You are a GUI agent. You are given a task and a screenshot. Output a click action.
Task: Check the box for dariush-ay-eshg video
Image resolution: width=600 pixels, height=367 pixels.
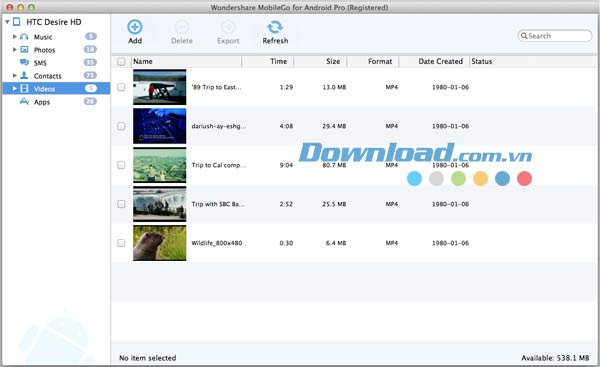tap(121, 126)
